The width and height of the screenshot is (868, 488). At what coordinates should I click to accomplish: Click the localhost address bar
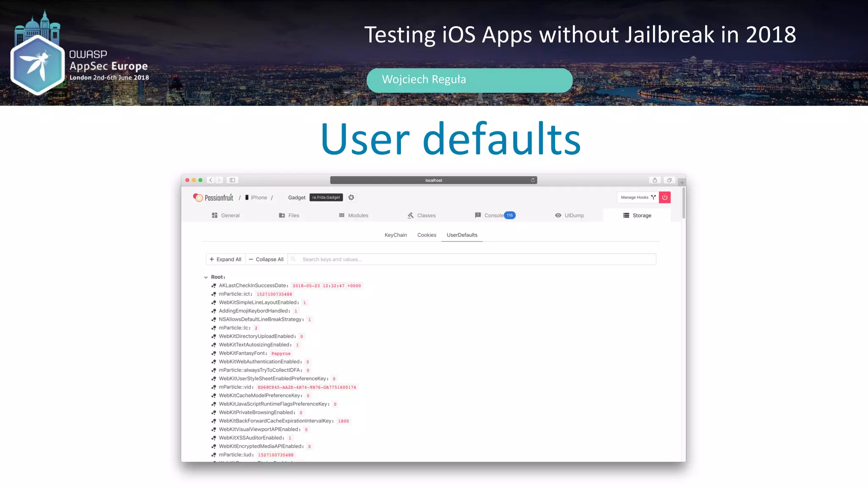pos(434,180)
